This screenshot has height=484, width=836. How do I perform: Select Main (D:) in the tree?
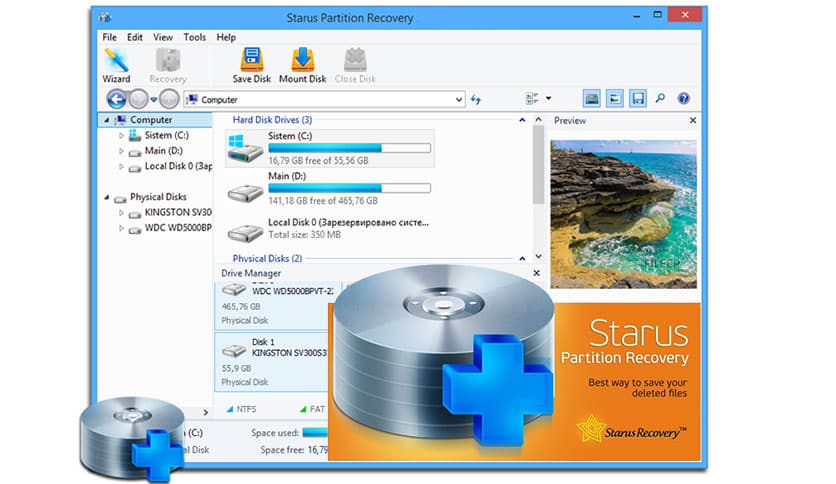pos(163,151)
